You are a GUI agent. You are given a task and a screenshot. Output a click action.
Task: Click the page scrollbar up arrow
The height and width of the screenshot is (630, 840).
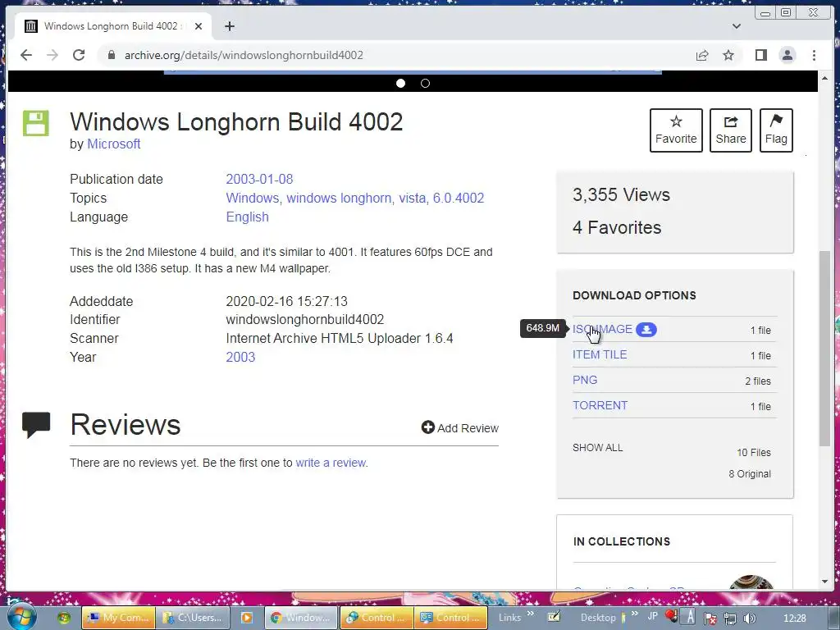point(824,78)
